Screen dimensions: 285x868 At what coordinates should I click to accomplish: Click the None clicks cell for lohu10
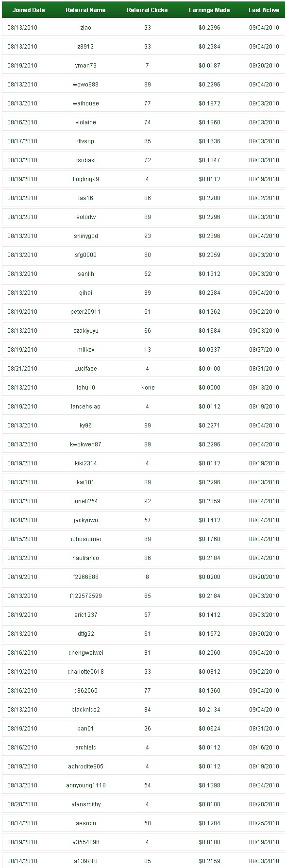click(x=147, y=388)
